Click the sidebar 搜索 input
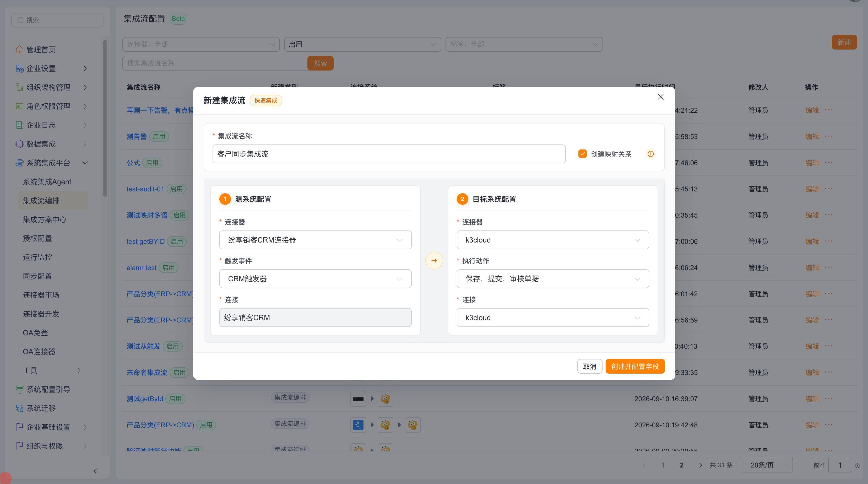868x484 pixels. point(57,20)
